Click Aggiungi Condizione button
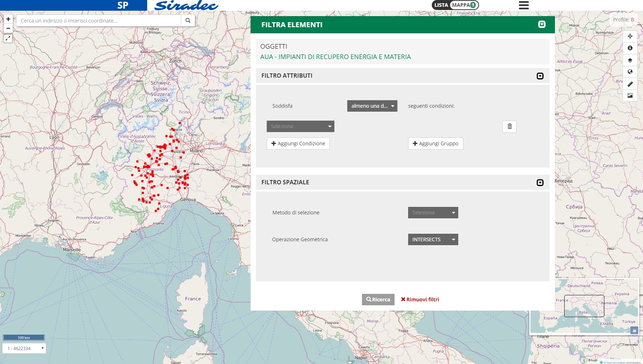643x364 pixels. [x=298, y=144]
